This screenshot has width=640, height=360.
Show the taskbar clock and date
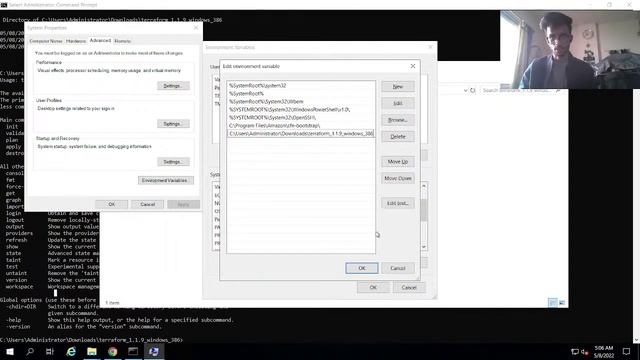(604, 351)
